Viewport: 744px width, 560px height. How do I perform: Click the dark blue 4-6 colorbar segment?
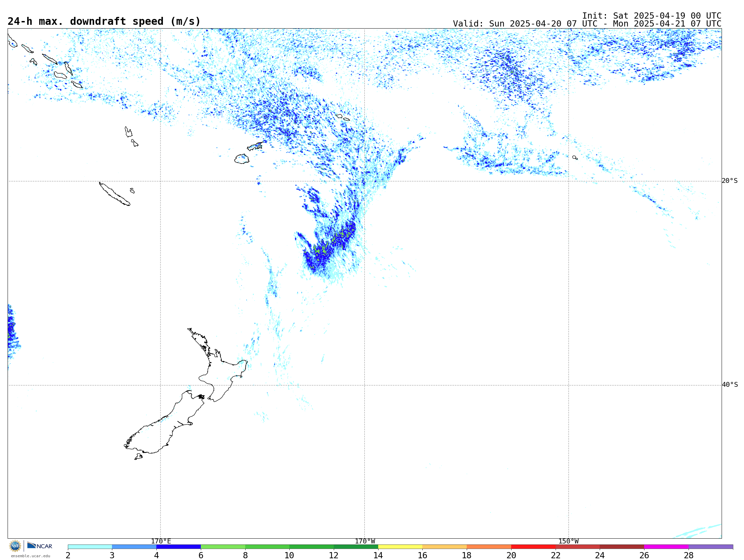click(178, 547)
